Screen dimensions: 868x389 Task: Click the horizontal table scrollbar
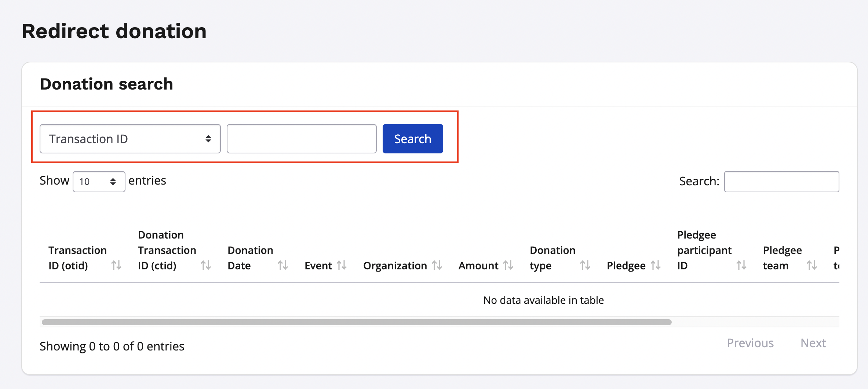click(x=356, y=322)
